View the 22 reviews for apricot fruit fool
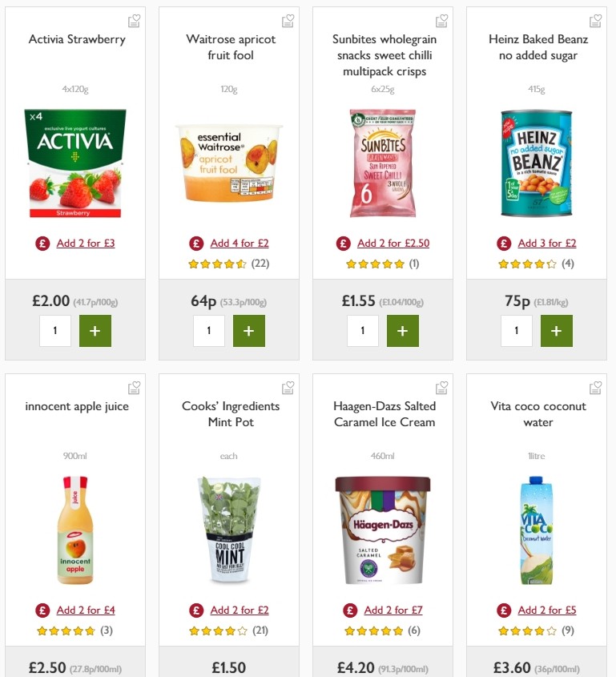This screenshot has height=677, width=616. click(x=259, y=263)
